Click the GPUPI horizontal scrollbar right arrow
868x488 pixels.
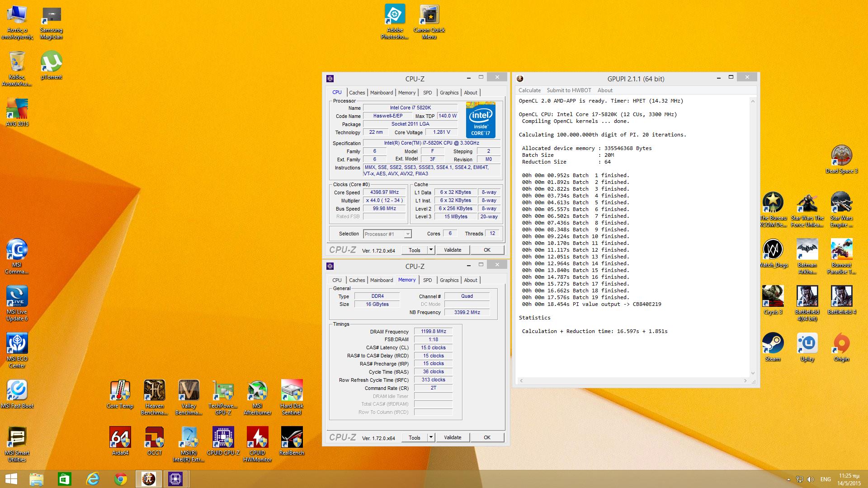click(745, 381)
